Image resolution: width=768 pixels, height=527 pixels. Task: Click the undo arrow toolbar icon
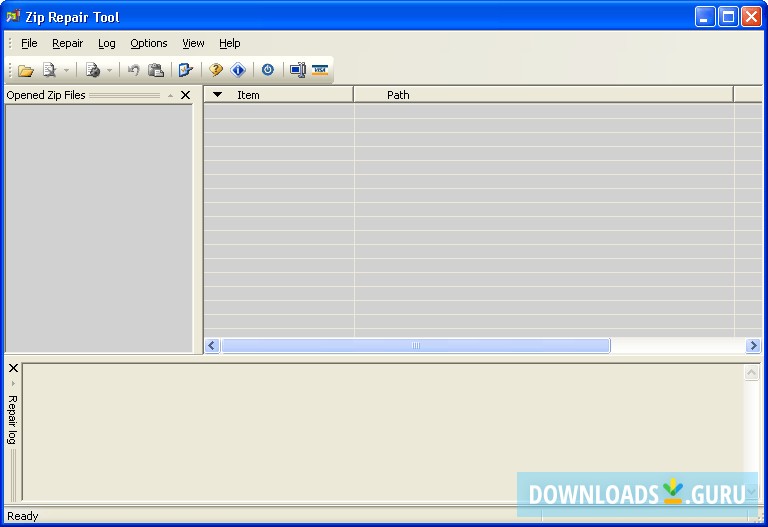coord(133,70)
